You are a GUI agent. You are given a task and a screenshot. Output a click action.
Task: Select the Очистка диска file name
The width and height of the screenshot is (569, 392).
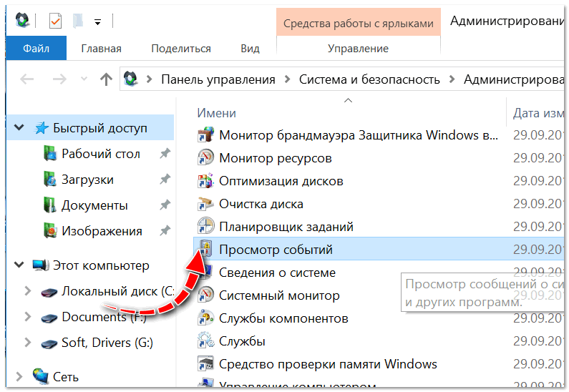(x=261, y=204)
